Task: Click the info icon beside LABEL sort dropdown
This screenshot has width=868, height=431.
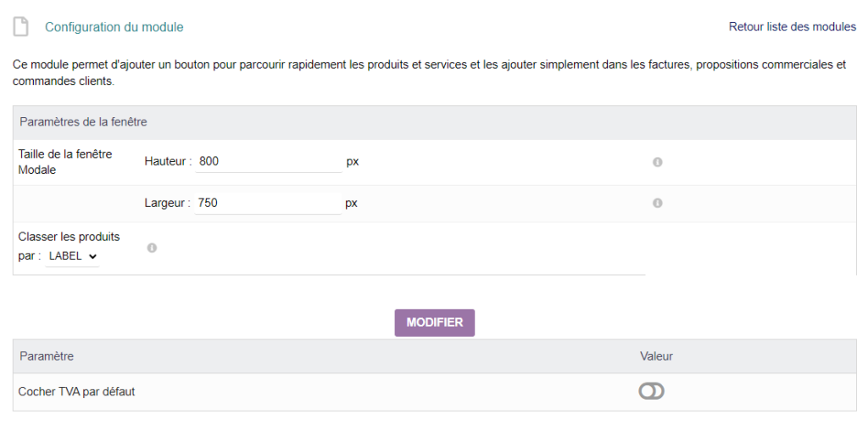Action: point(152,248)
